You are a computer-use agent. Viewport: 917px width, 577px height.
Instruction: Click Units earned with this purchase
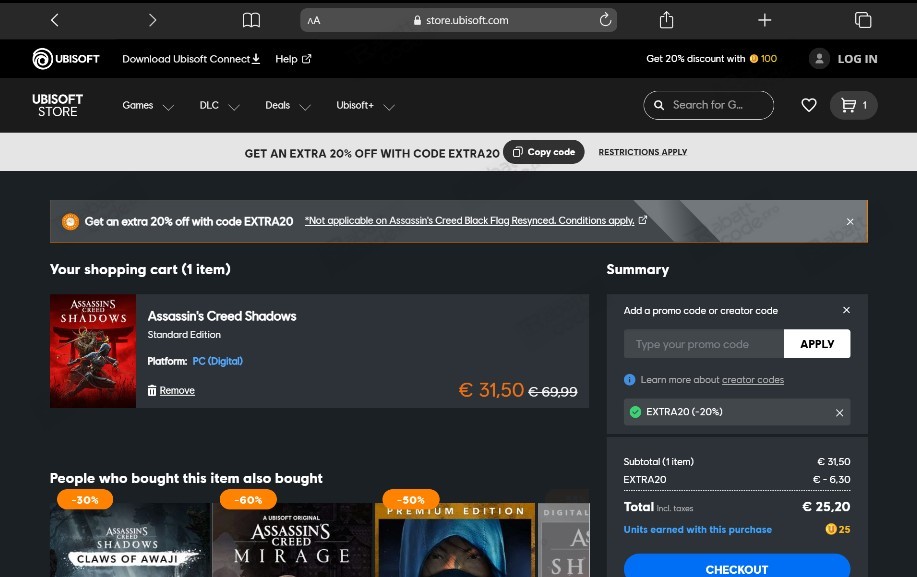coord(697,530)
